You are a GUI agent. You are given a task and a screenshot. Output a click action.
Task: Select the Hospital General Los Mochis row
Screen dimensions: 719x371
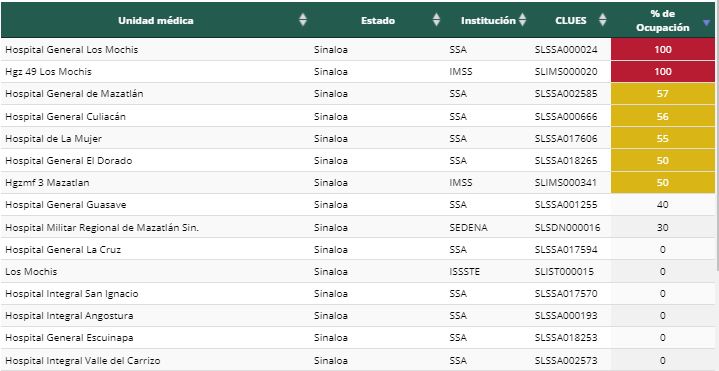click(358, 50)
